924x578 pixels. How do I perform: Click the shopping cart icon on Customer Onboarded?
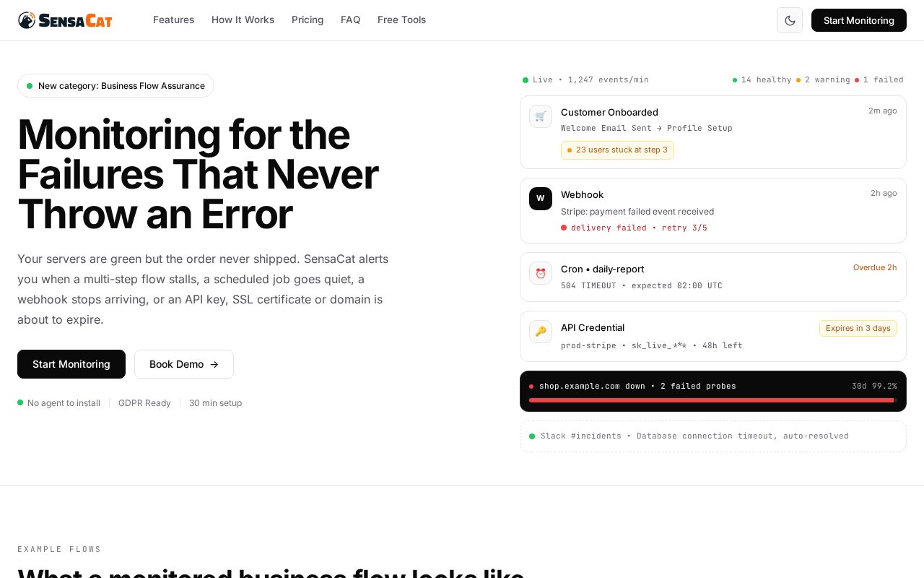541,116
